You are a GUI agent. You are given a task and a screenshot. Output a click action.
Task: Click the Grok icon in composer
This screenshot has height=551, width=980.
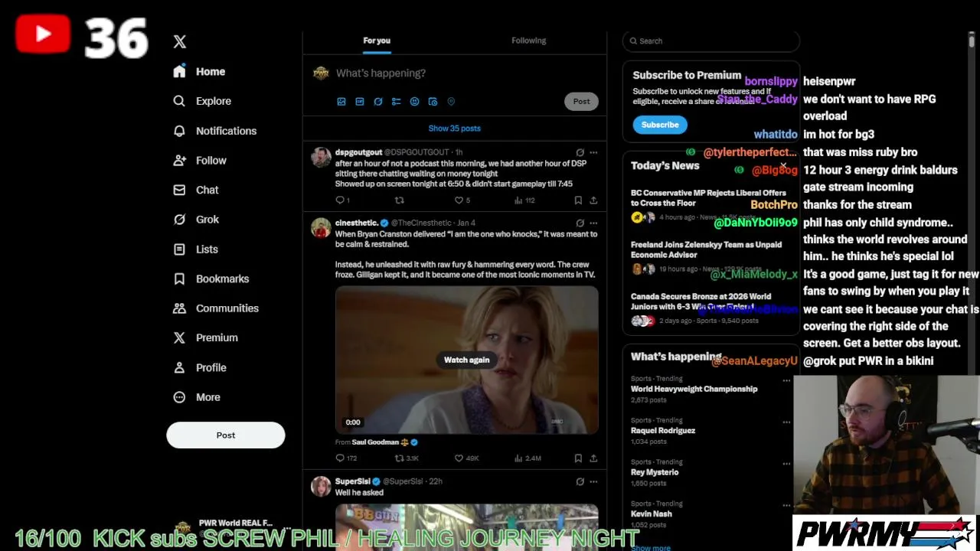click(378, 102)
